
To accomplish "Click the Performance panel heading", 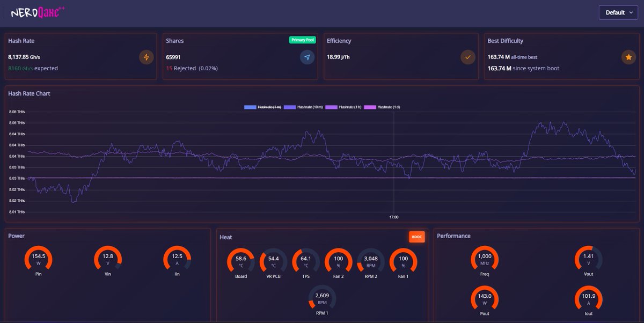I will (x=453, y=236).
